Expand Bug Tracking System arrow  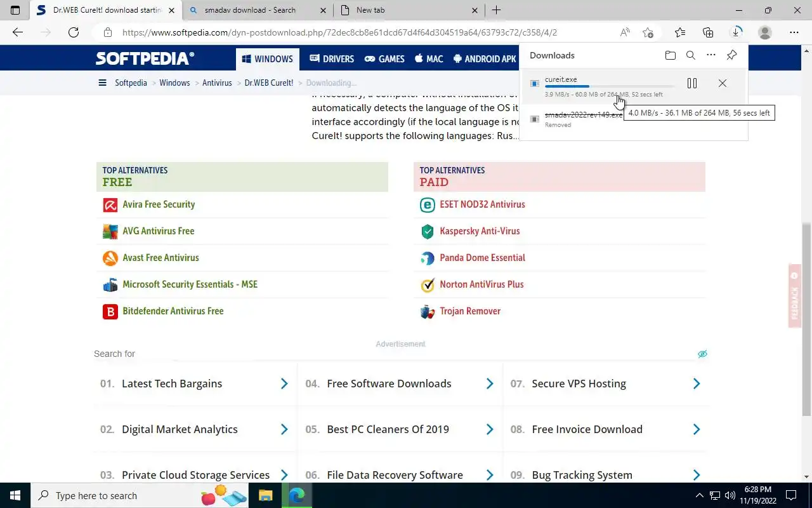(x=697, y=475)
